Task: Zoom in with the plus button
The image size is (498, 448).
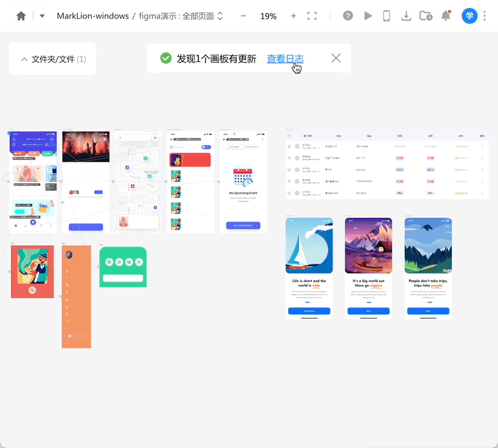Action: click(293, 16)
